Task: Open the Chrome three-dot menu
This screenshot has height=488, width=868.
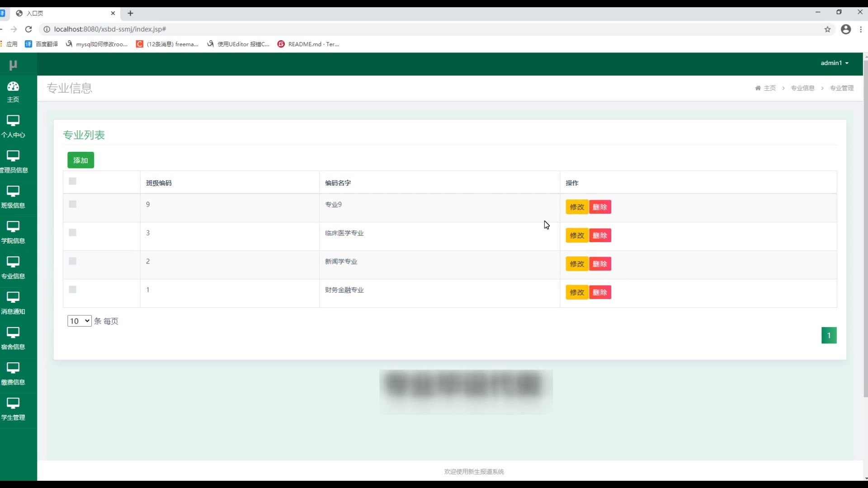Action: tap(861, 29)
